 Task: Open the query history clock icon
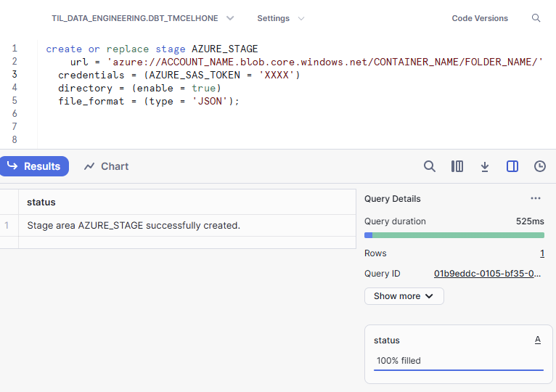(x=540, y=166)
